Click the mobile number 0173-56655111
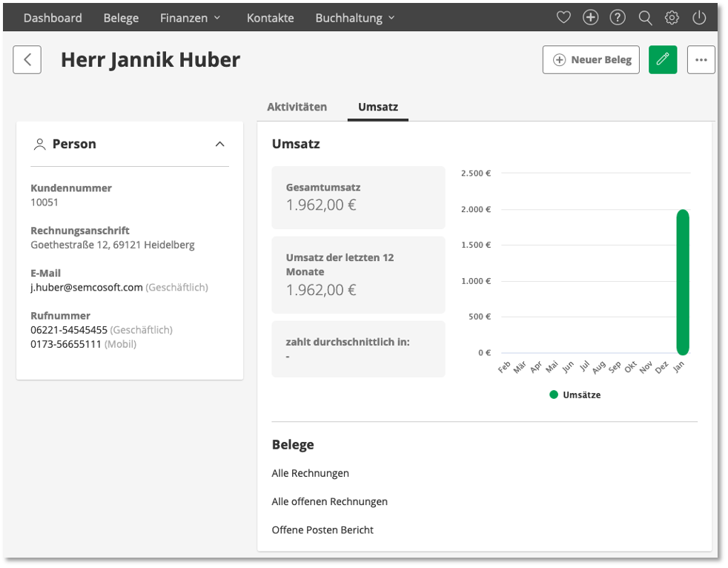This screenshot has width=728, height=568. pos(65,344)
